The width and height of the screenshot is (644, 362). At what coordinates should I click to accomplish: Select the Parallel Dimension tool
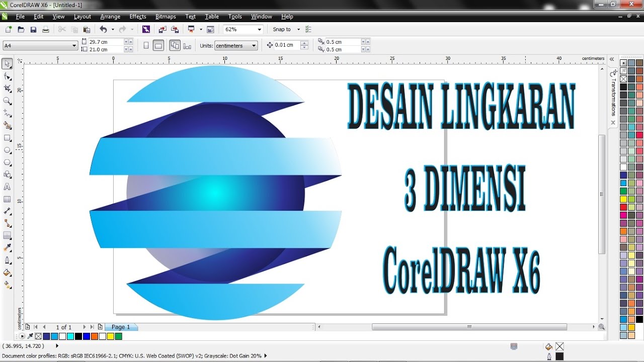pyautogui.click(x=7, y=211)
